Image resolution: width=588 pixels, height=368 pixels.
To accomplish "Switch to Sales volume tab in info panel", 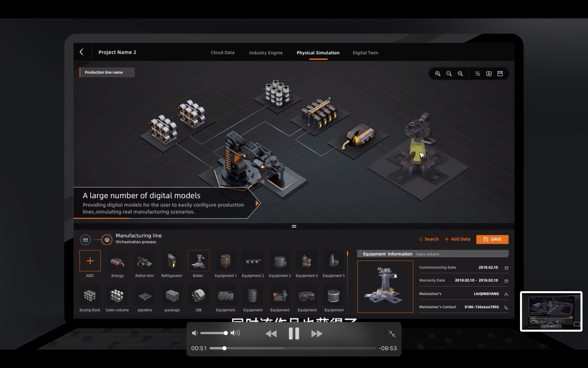I will coord(428,254).
